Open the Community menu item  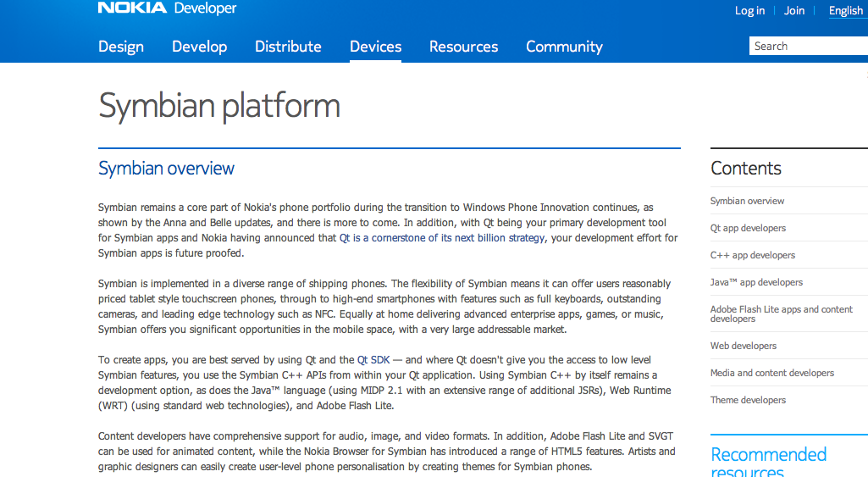click(x=564, y=47)
